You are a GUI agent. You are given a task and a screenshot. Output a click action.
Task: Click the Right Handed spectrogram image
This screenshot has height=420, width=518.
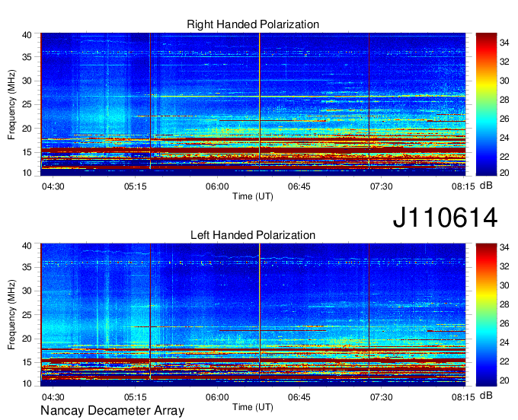point(253,104)
